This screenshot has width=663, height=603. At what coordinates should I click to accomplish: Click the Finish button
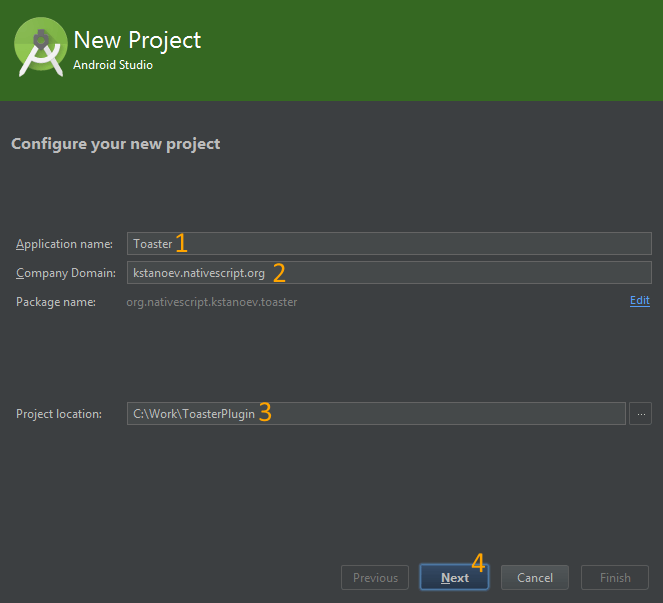615,577
